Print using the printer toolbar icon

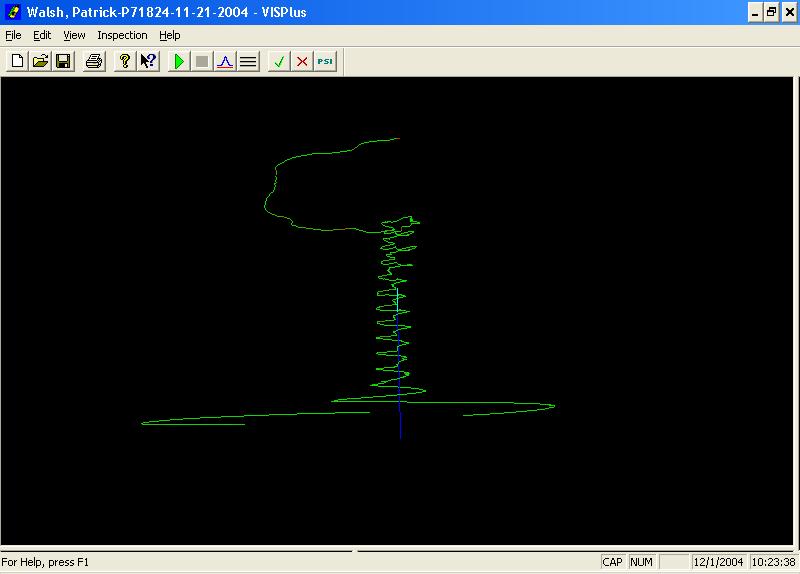94,61
